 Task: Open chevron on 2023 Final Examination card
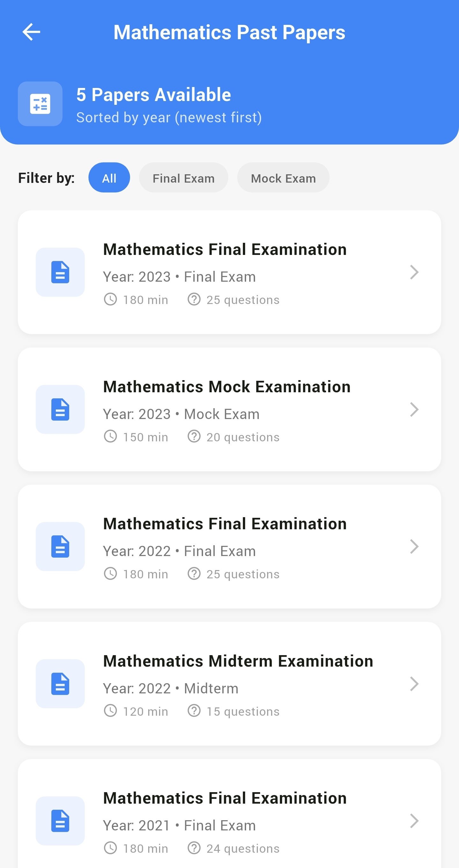tap(414, 272)
